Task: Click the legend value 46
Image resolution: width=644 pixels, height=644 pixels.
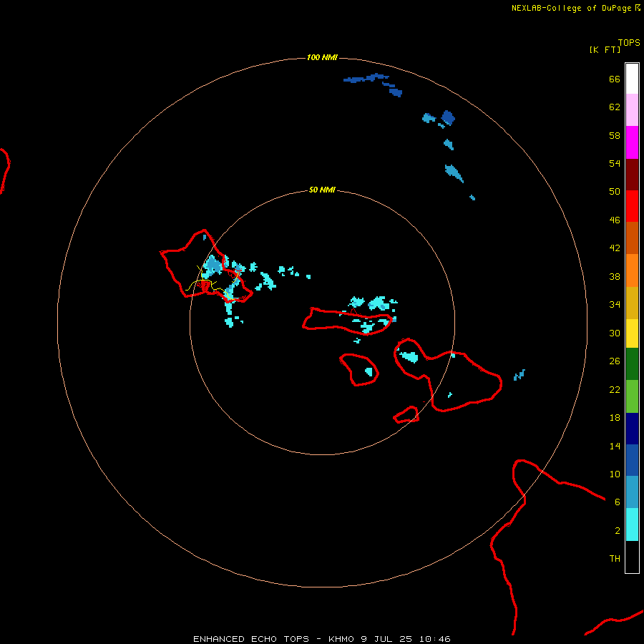Action: click(615, 220)
